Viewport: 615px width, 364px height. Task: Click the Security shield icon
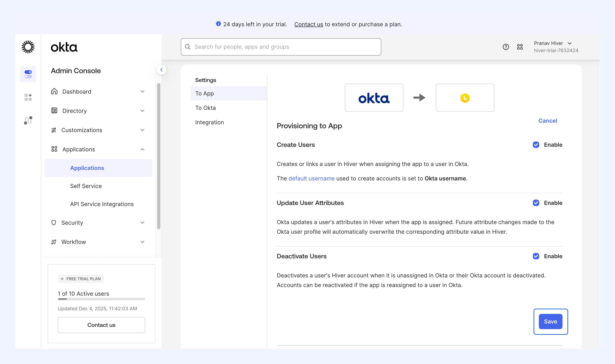tap(54, 223)
